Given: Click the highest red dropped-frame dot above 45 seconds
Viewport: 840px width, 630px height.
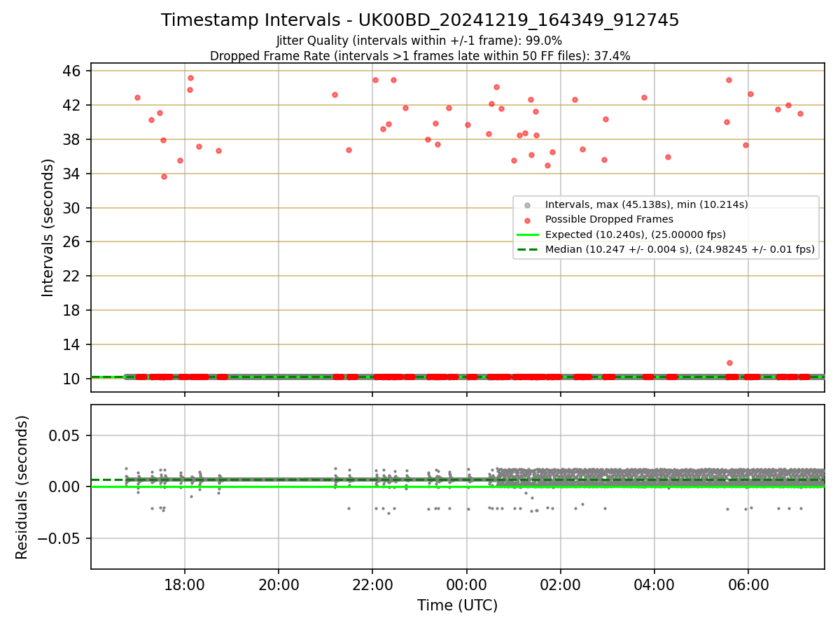Looking at the screenshot, I should click(190, 78).
